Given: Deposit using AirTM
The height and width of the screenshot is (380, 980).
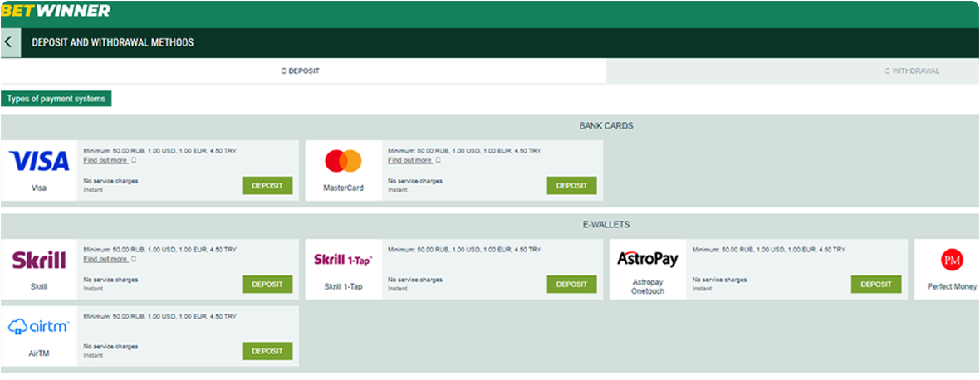Looking at the screenshot, I should [267, 351].
